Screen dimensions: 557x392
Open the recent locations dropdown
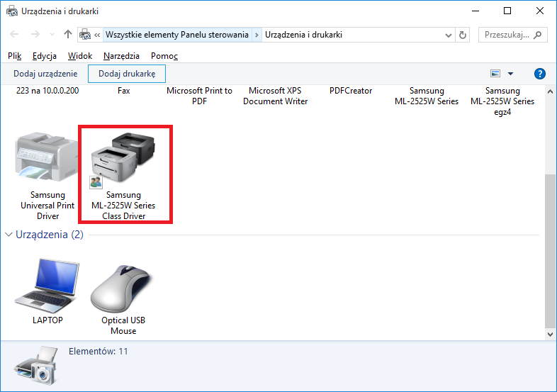coord(52,35)
